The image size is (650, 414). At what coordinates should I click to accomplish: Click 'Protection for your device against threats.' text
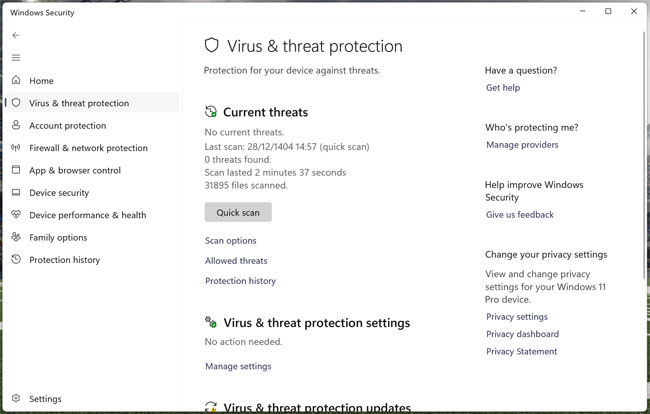point(292,70)
